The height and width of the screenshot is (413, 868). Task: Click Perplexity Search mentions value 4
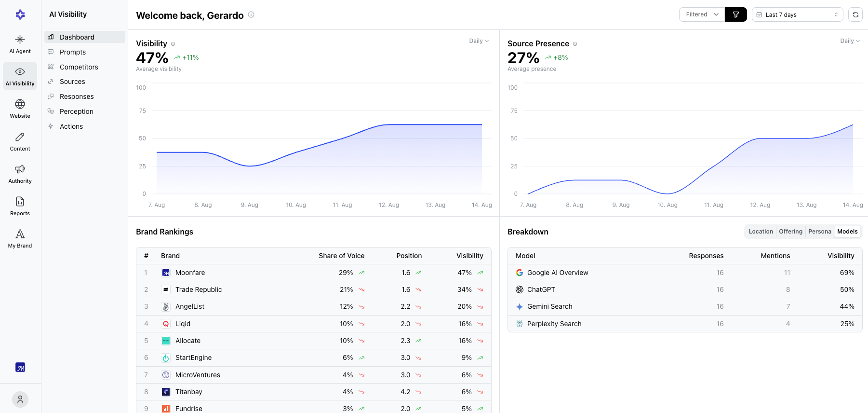point(788,324)
